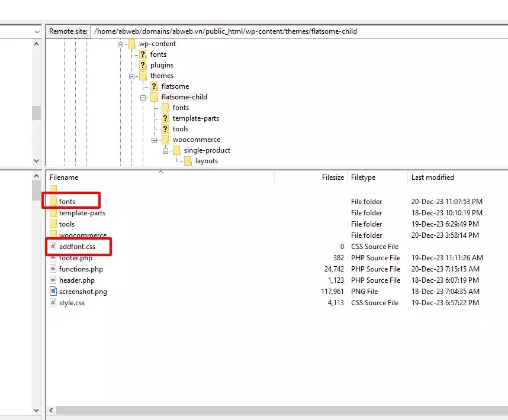This screenshot has height=420, width=508.
Task: Click the addfont.css file icon
Action: (x=53, y=247)
